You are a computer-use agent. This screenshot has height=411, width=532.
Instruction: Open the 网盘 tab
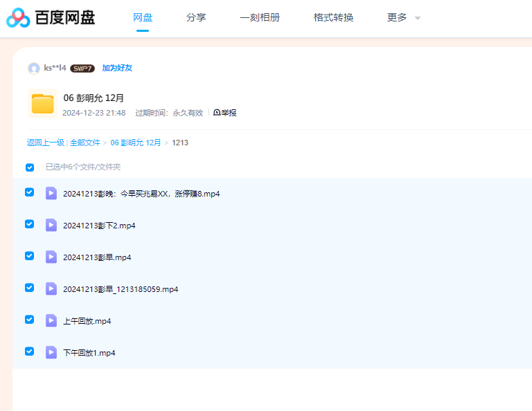click(143, 17)
